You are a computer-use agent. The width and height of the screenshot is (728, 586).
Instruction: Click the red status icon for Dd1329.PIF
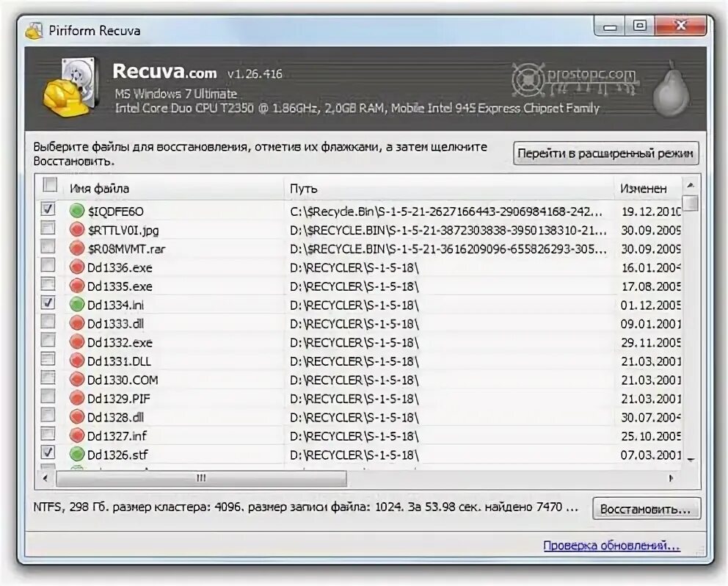[76, 398]
